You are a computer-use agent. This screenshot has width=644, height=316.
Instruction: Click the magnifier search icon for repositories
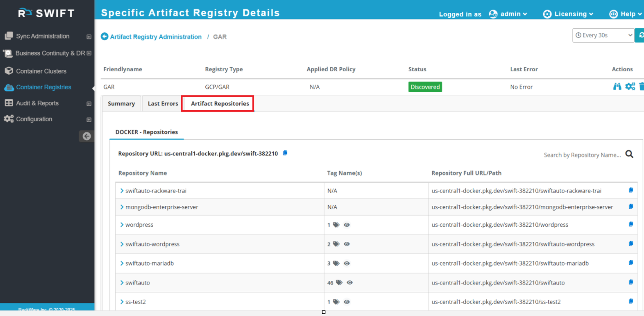[629, 155]
